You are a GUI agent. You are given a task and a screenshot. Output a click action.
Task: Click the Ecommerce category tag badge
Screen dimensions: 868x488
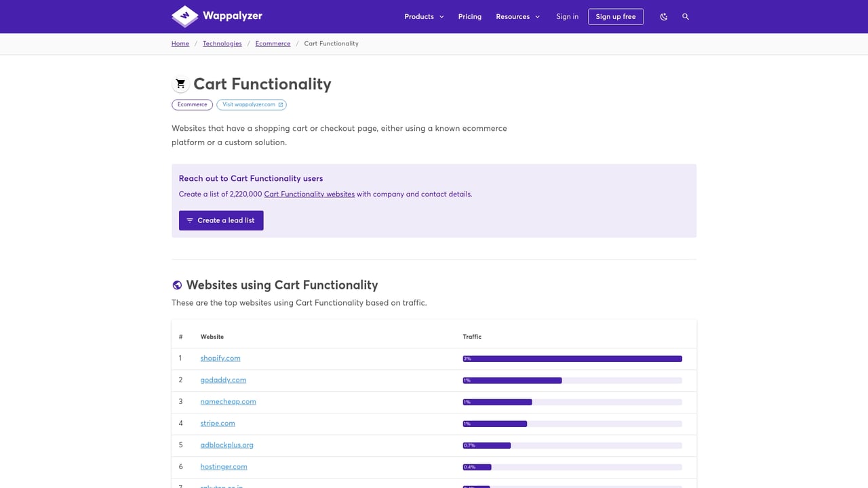click(x=192, y=104)
